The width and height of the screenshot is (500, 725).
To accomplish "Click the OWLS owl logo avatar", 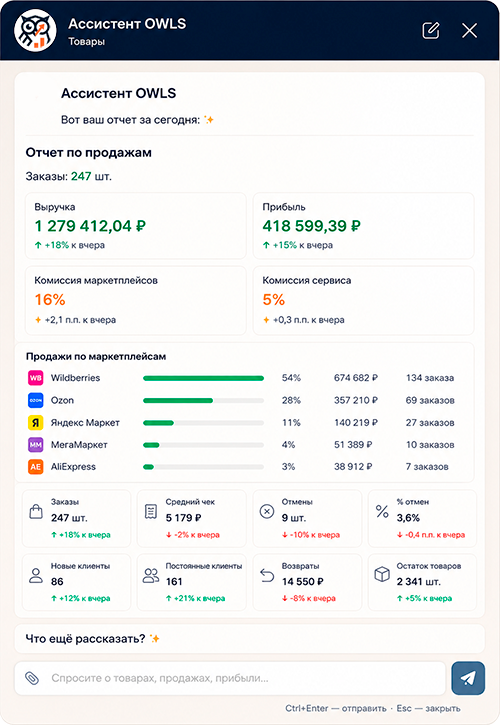I will pyautogui.click(x=35, y=31).
